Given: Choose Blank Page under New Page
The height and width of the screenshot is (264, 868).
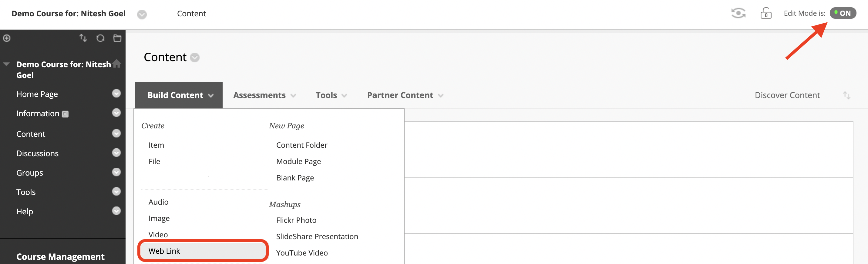Looking at the screenshot, I should click(x=295, y=178).
